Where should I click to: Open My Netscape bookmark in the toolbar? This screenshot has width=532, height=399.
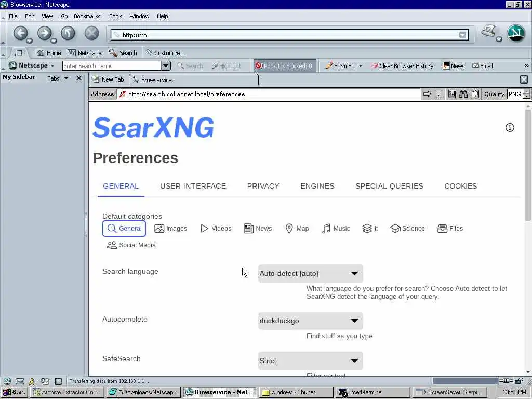[85, 53]
